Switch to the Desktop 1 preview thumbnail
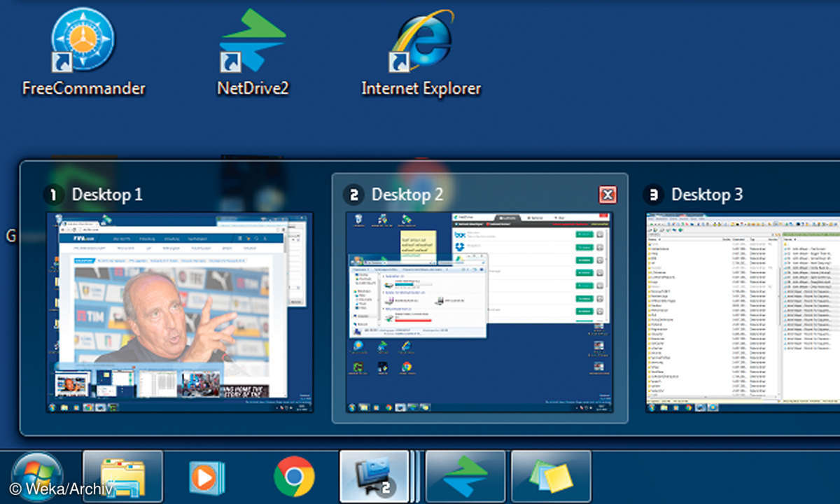 179,312
